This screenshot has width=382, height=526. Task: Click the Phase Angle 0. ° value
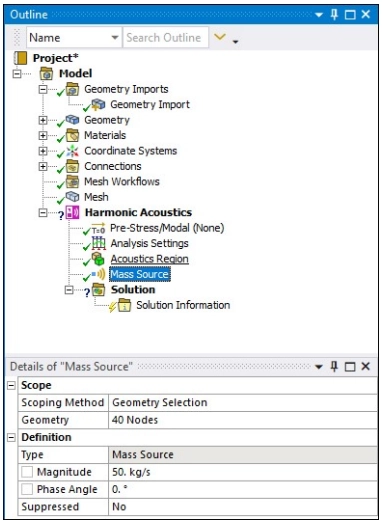pyautogui.click(x=243, y=489)
